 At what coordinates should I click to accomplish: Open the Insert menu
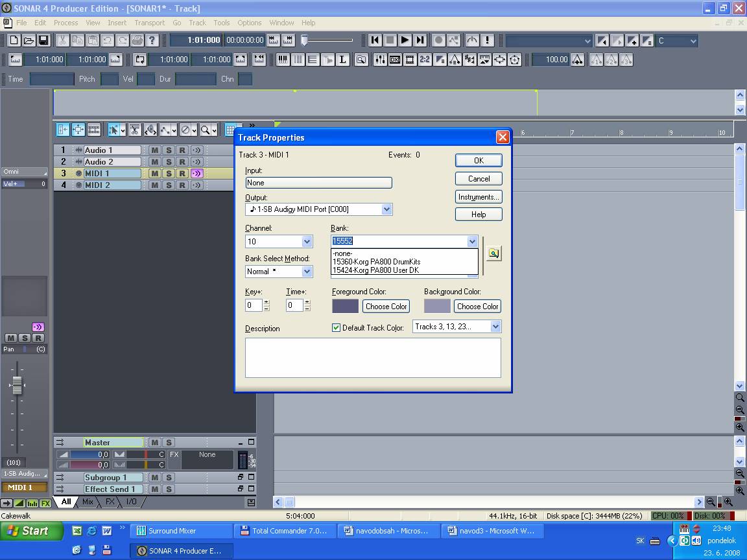pyautogui.click(x=117, y=23)
